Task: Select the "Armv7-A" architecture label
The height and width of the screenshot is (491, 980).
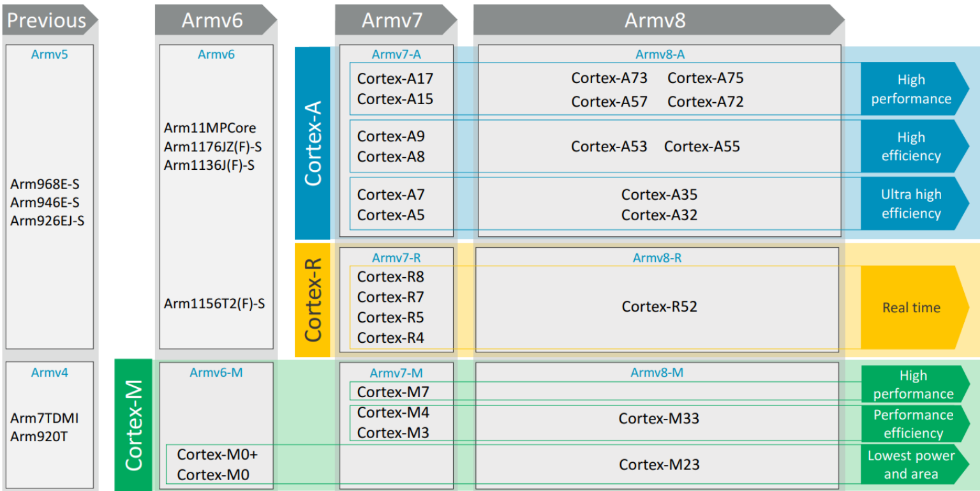Action: coord(396,54)
